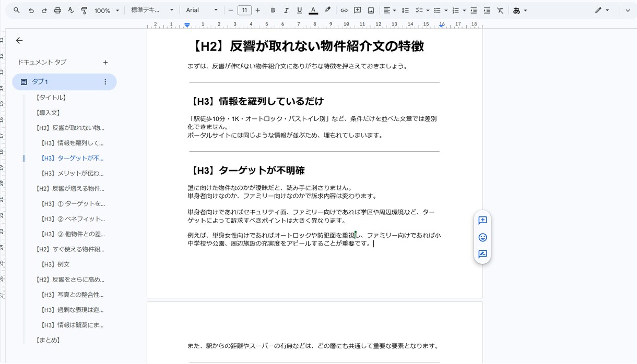Collapse the toolbar with the chevron
The width and height of the screenshot is (637, 364).
[x=628, y=10]
